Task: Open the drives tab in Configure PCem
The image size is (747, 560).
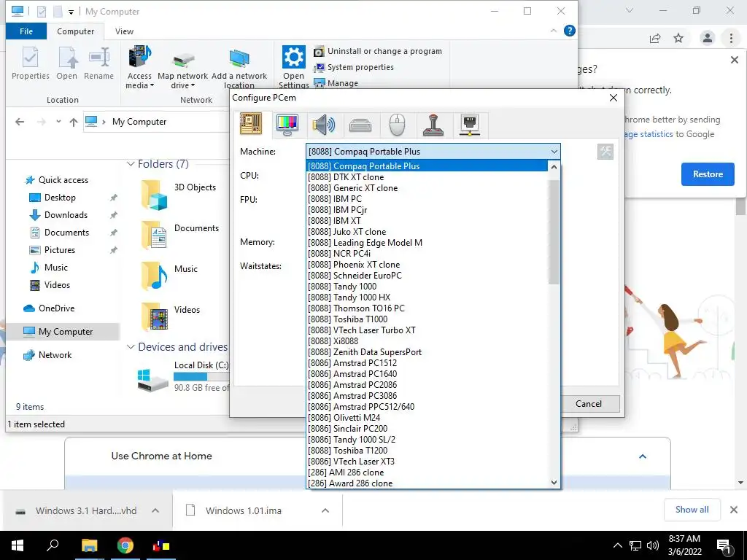Action: 360,125
